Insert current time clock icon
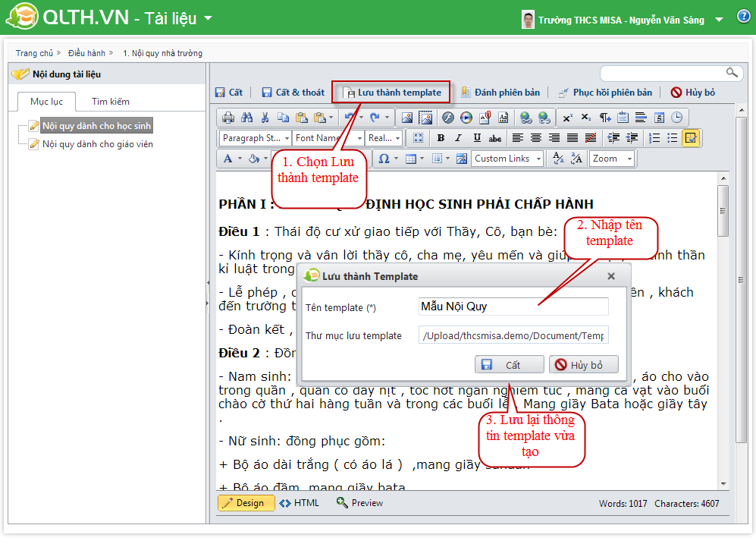 pos(677,117)
